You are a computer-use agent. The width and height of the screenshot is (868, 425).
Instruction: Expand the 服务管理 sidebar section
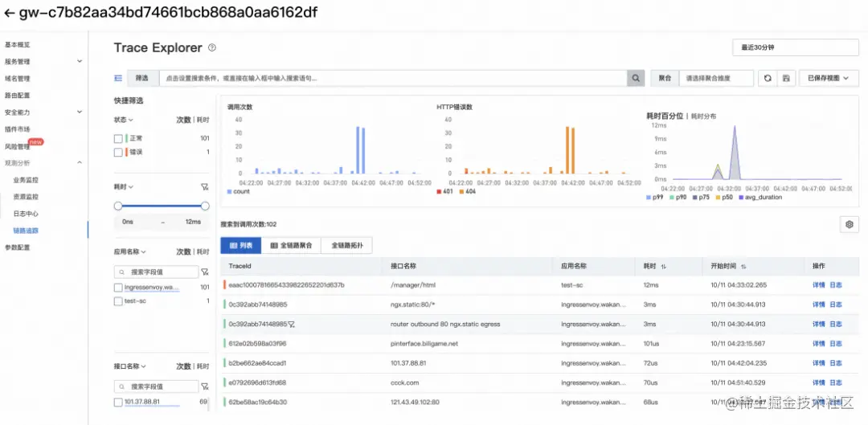pyautogui.click(x=79, y=61)
